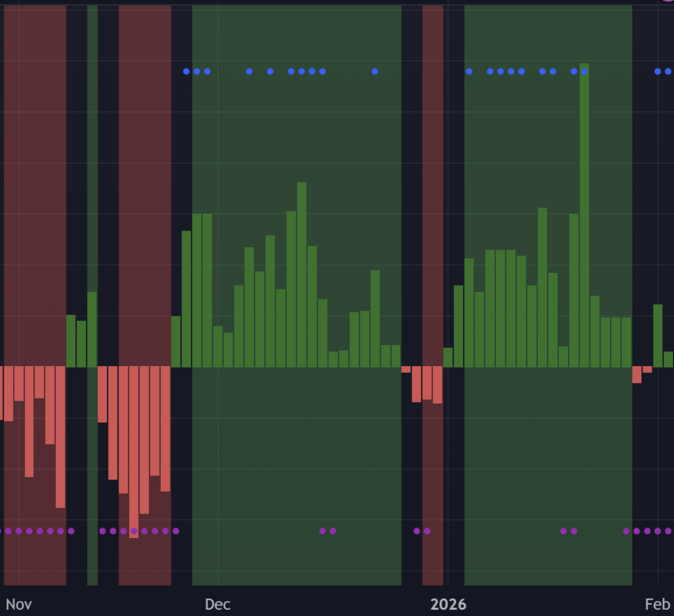Click the tallest green bar in January
The height and width of the screenshot is (616, 674).
[x=584, y=215]
